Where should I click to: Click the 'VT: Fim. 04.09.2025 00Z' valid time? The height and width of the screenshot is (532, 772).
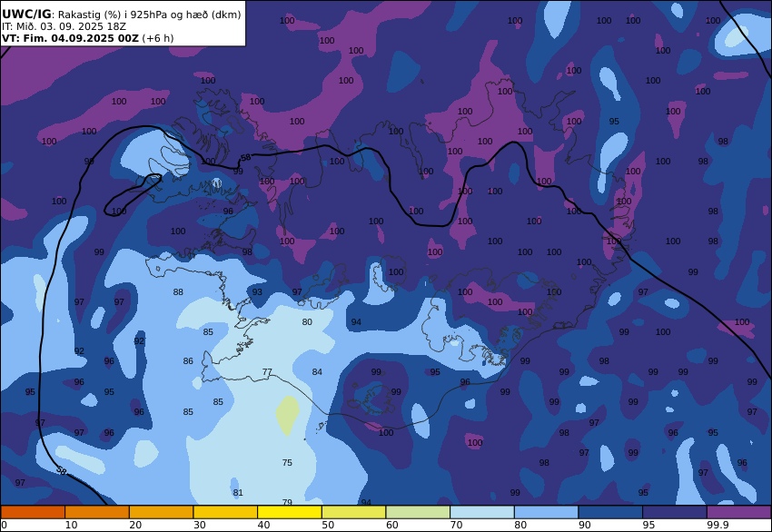point(71,38)
